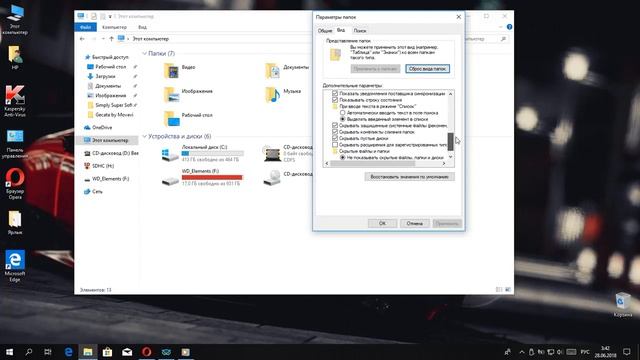The height and width of the screenshot is (360, 640).
Task: Click the search magnifier in Explorer
Action: click(x=503, y=39)
